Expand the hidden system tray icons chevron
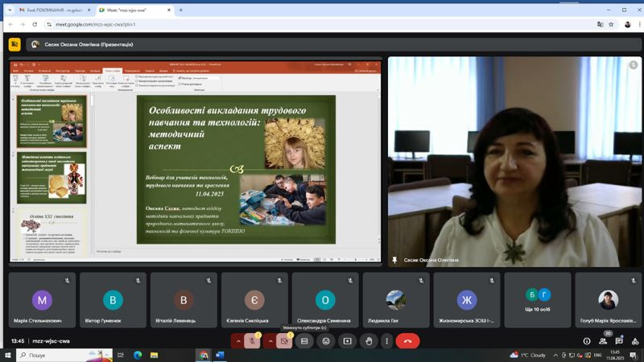This screenshot has width=644, height=362. click(555, 355)
